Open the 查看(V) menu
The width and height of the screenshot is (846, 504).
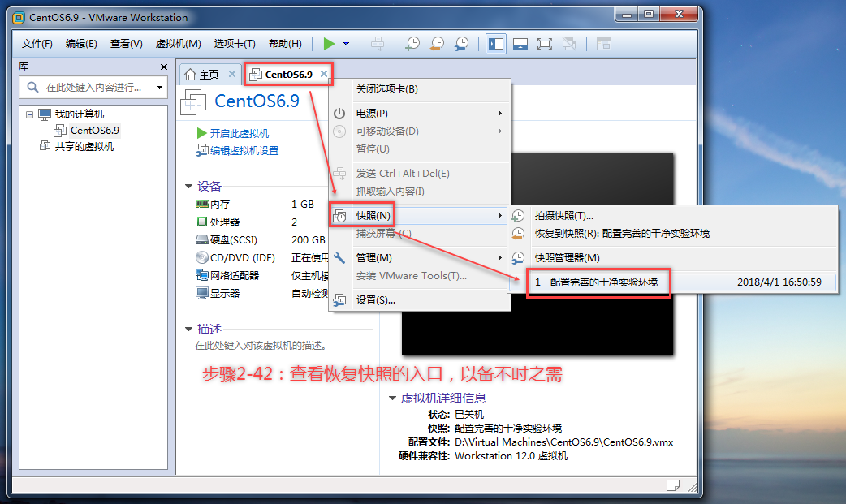[127, 44]
